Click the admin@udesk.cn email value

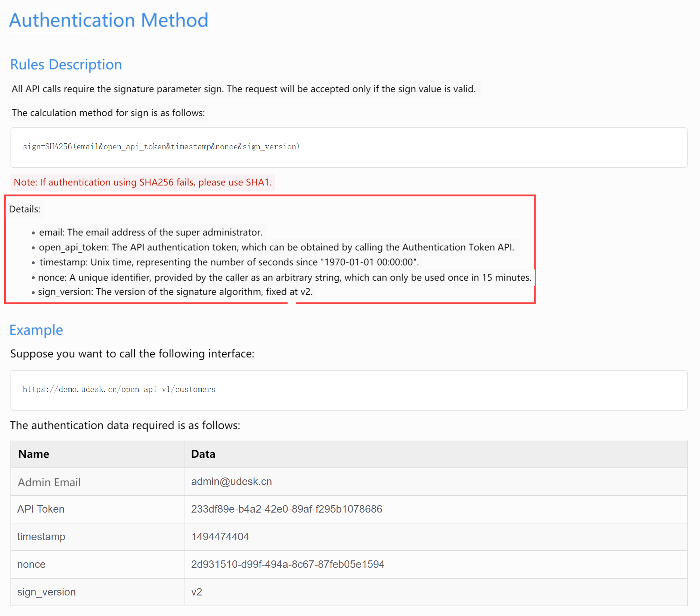[231, 482]
